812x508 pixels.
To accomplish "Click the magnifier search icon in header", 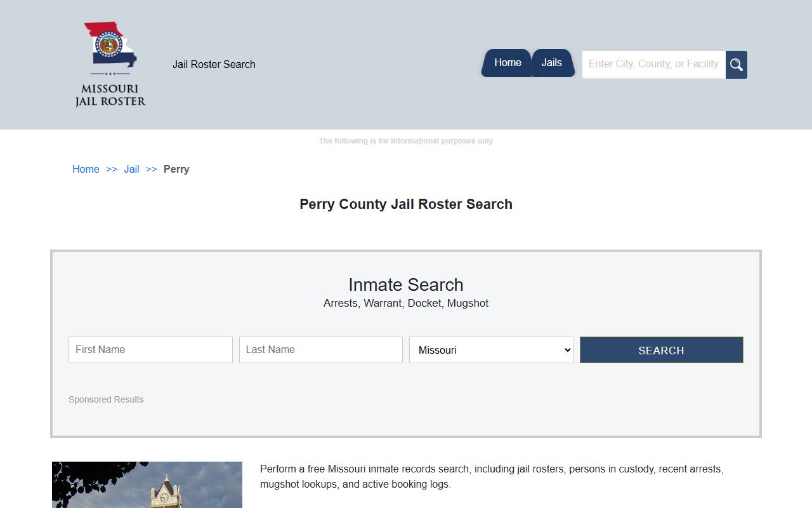I will (x=737, y=65).
